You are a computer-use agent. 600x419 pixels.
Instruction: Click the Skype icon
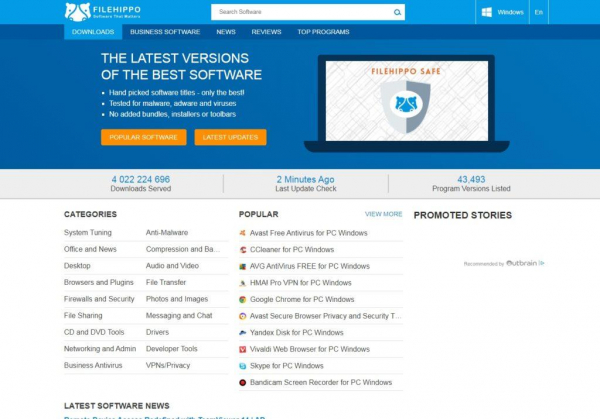(243, 366)
